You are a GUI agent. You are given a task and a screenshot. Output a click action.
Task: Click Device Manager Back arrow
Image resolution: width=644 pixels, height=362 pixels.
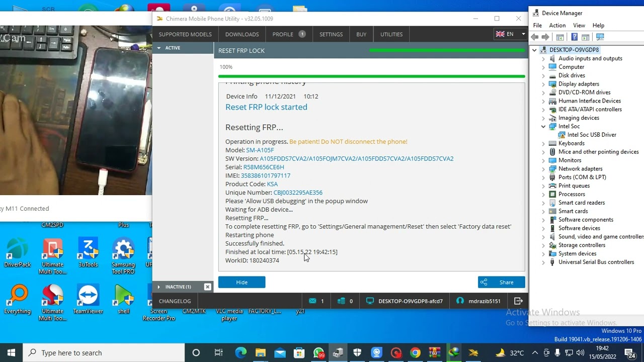(535, 37)
